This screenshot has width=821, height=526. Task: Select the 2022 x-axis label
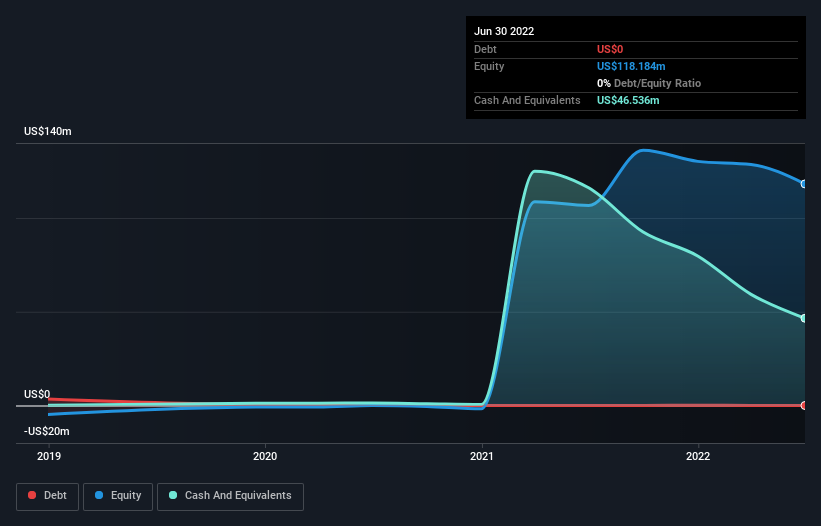pos(698,456)
